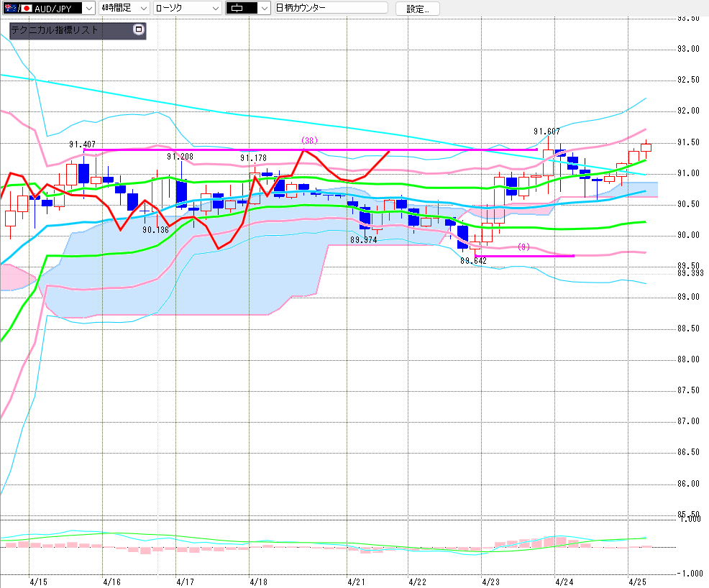Click the 91.178 price label
This screenshot has height=588, width=709.
[x=253, y=157]
